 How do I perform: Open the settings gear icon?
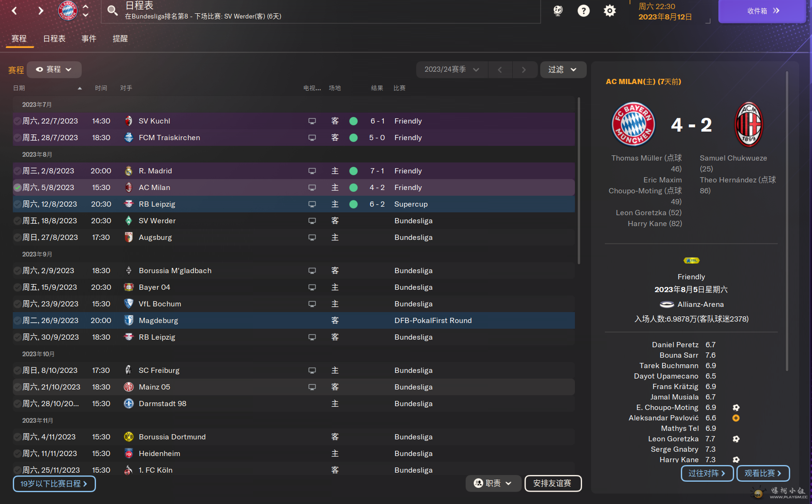610,10
